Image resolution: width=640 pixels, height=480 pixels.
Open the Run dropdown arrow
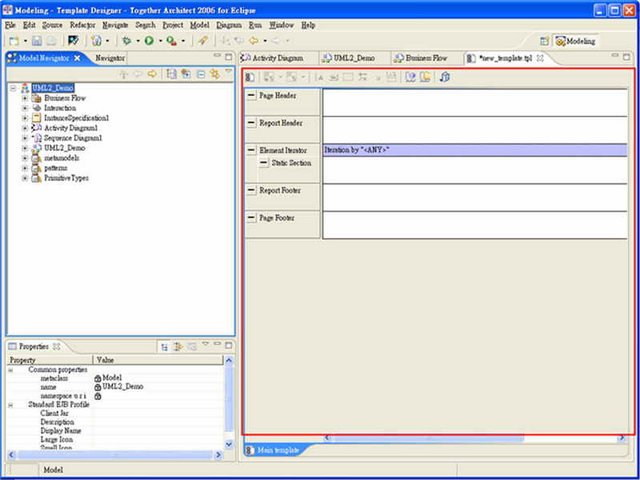click(160, 41)
